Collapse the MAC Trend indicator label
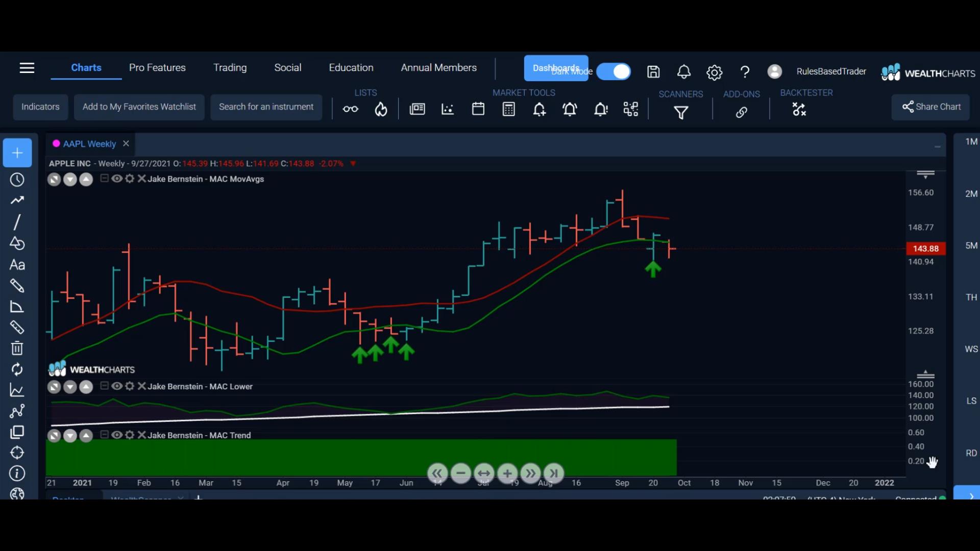Image resolution: width=980 pixels, height=551 pixels. coord(104,434)
